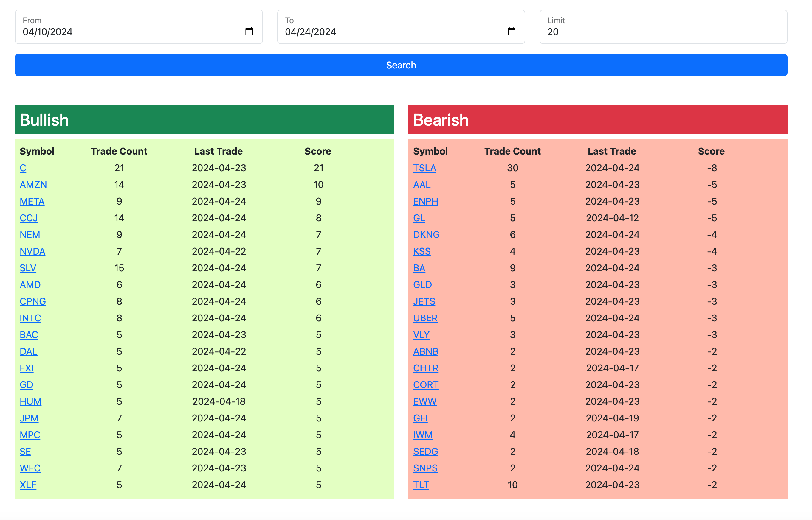Open the UBER symbol link
Viewport: 812px width, 520px height.
pos(425,318)
